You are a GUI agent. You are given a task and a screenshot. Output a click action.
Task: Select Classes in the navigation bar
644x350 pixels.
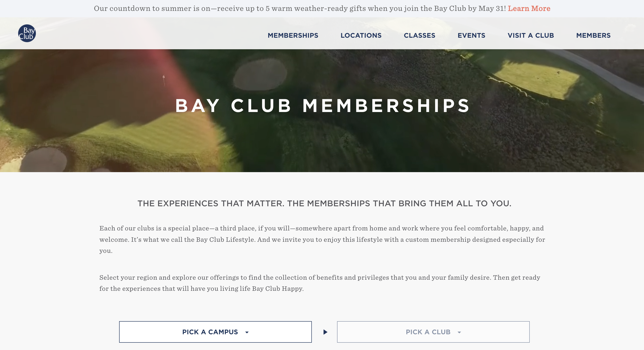click(x=419, y=35)
